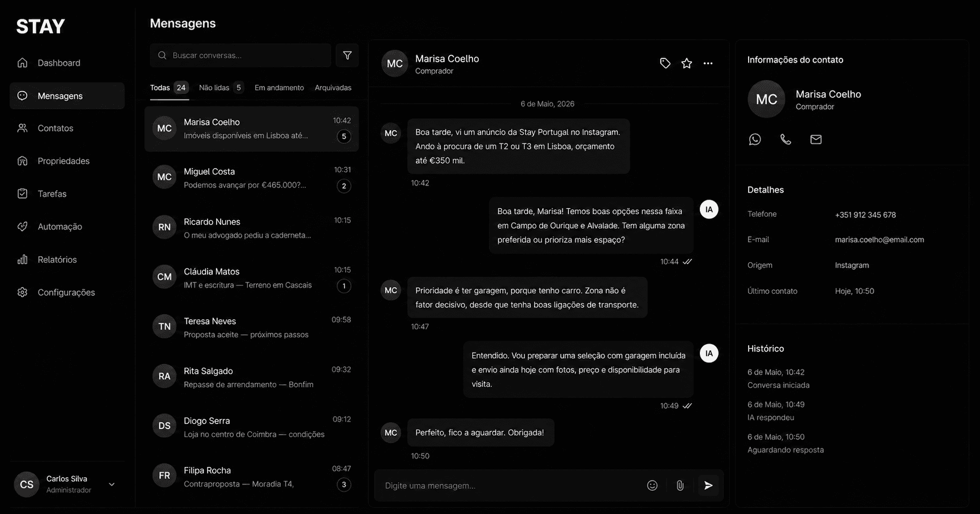Attach a file with the paperclip icon
980x514 pixels.
[x=680, y=485]
